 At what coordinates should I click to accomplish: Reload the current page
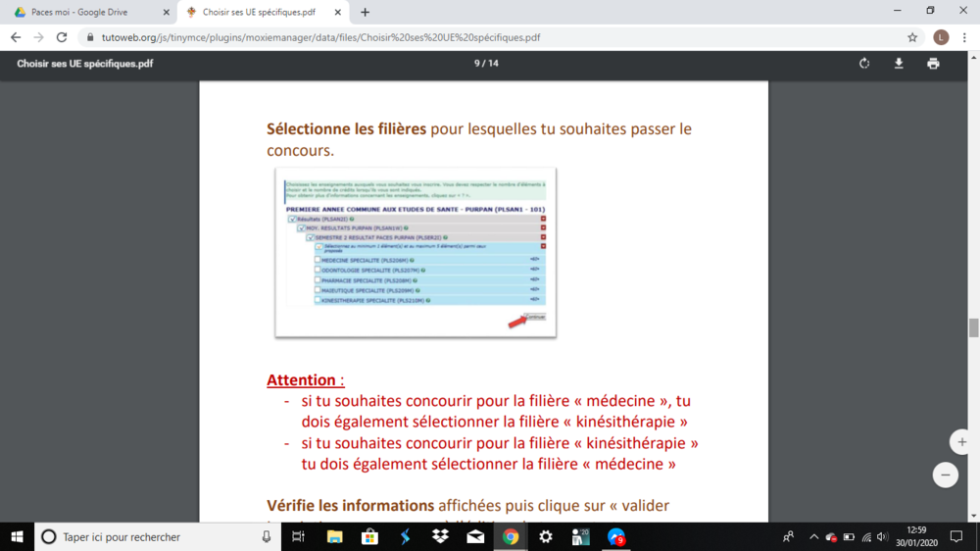click(x=62, y=37)
